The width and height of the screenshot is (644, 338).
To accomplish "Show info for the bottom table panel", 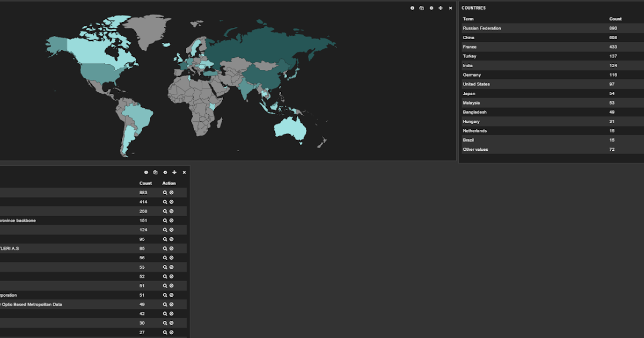I will (x=146, y=172).
